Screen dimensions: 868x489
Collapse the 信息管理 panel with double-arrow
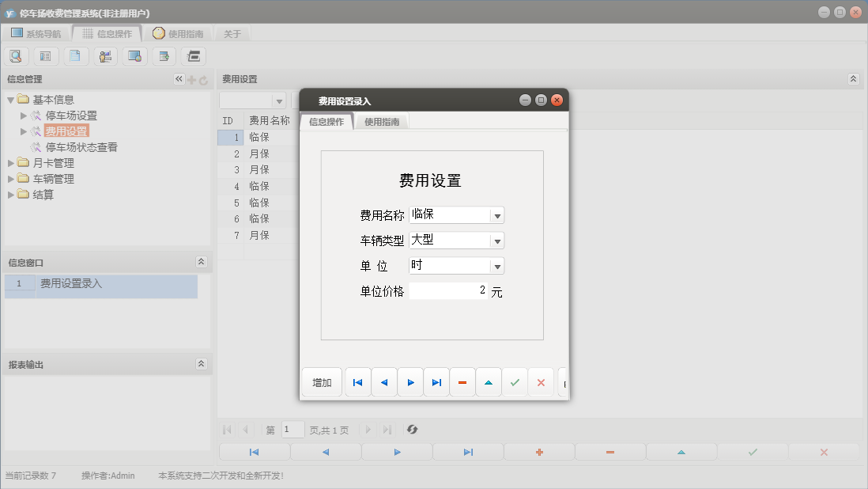point(179,79)
